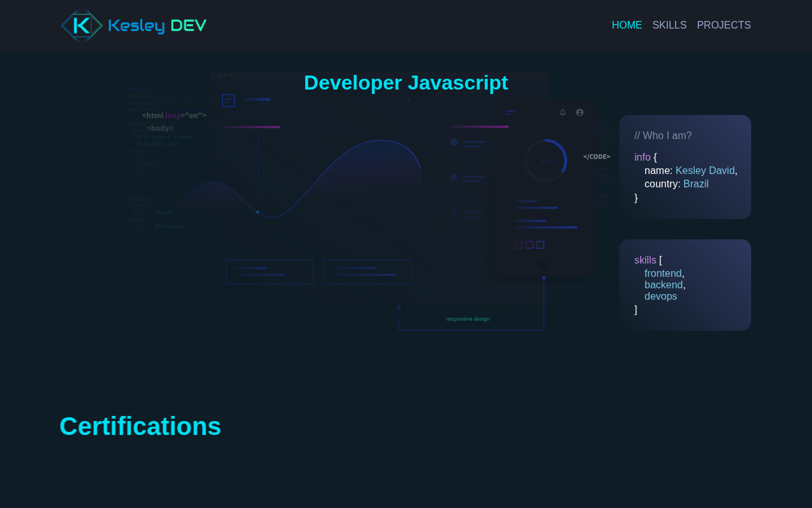
Task: Click the Developer Javascript heading
Action: point(406,83)
